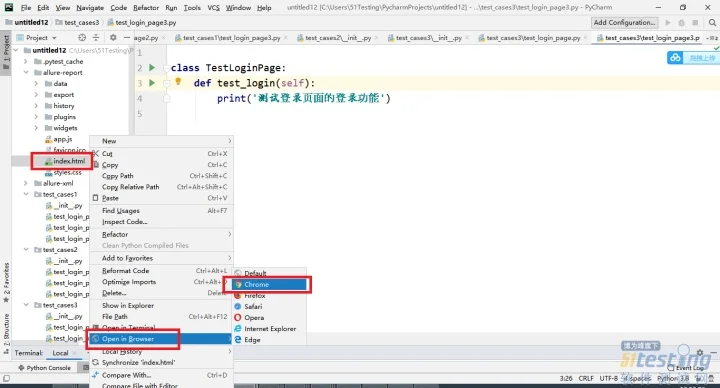Viewport: 720px width, 388px height.
Task: Select styles.css in project tree
Action: (63, 173)
